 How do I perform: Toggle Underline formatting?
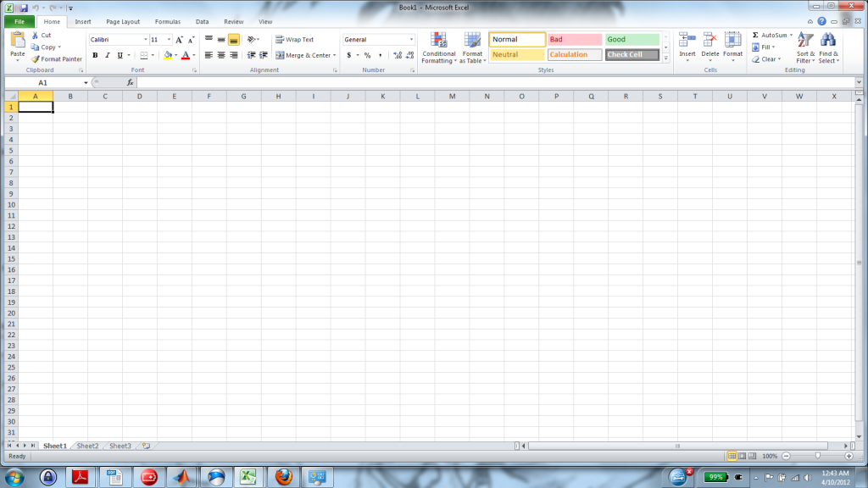(x=120, y=55)
